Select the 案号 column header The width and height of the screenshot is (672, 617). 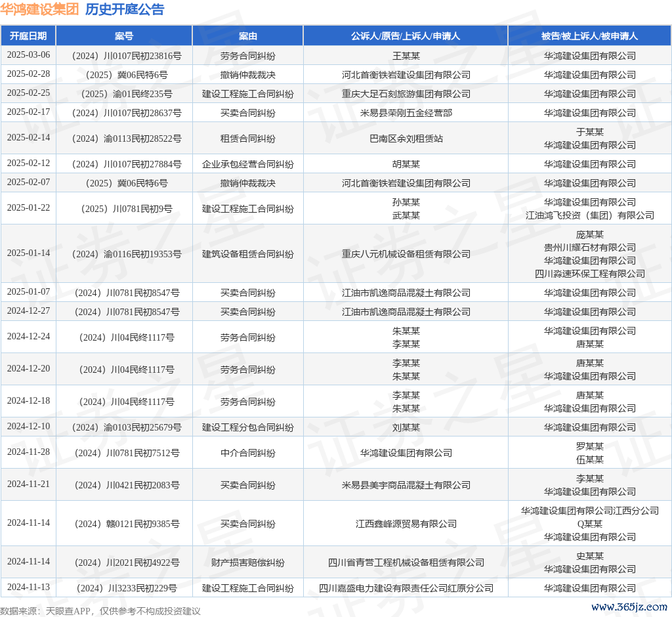[124, 36]
